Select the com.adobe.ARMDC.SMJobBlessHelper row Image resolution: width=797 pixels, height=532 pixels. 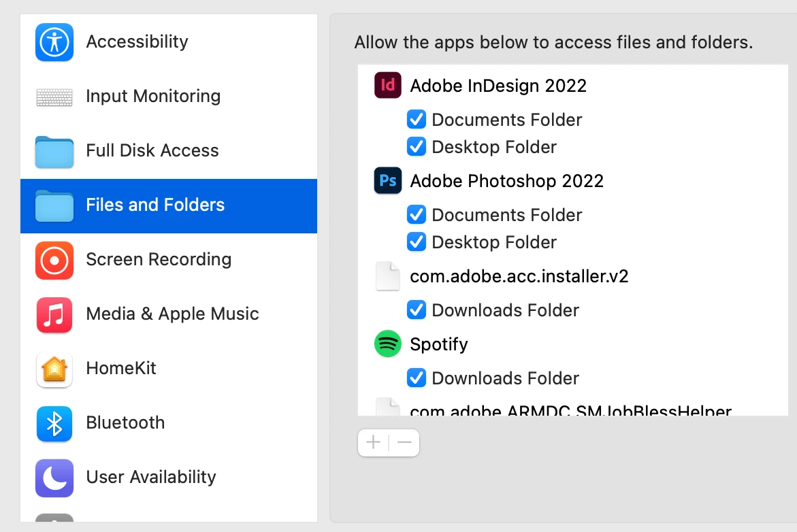[x=573, y=408]
